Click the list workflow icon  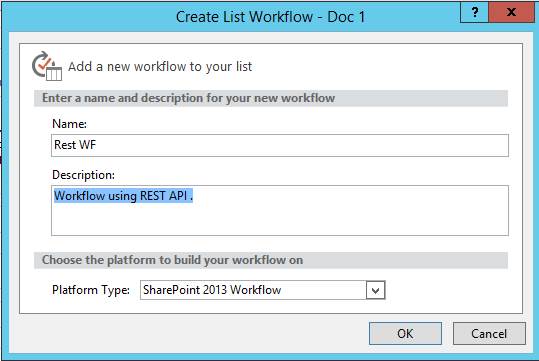[x=47, y=66]
